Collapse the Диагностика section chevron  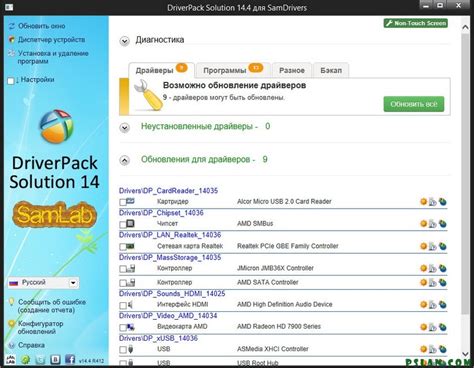[x=125, y=41]
